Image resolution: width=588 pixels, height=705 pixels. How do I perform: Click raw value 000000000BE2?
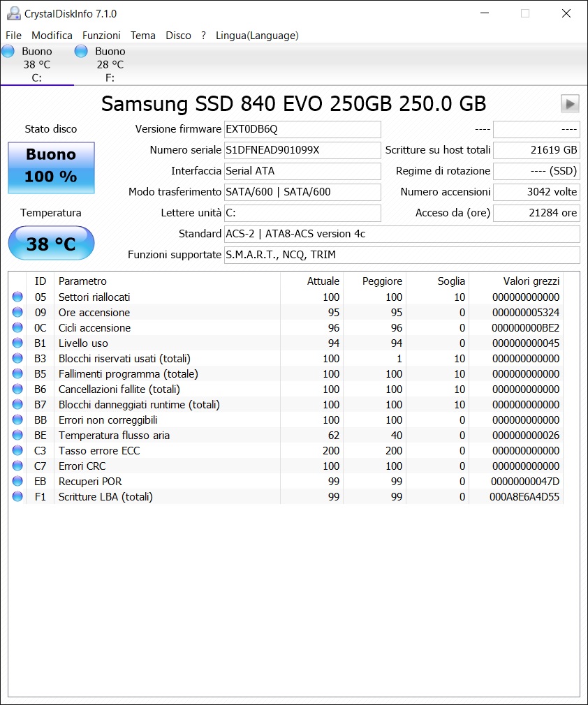point(525,328)
